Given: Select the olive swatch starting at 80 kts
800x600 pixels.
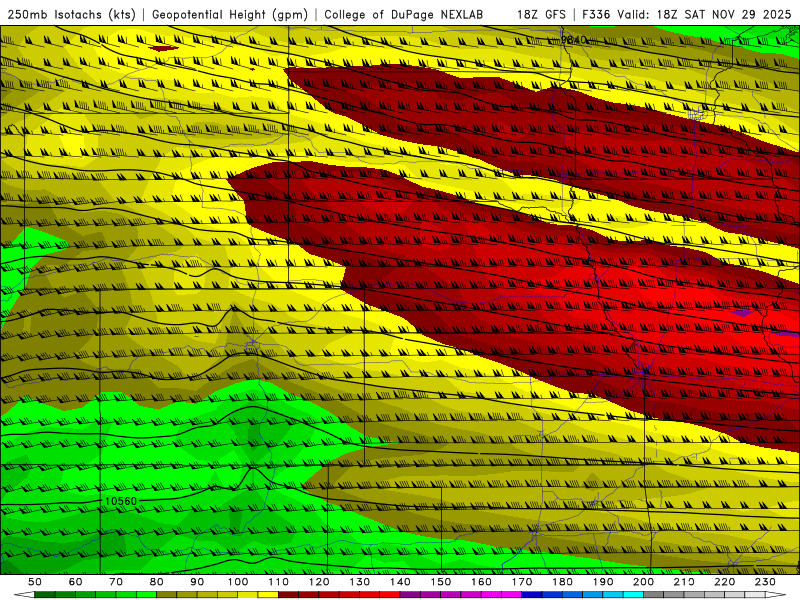Looking at the screenshot, I should [x=167, y=595].
